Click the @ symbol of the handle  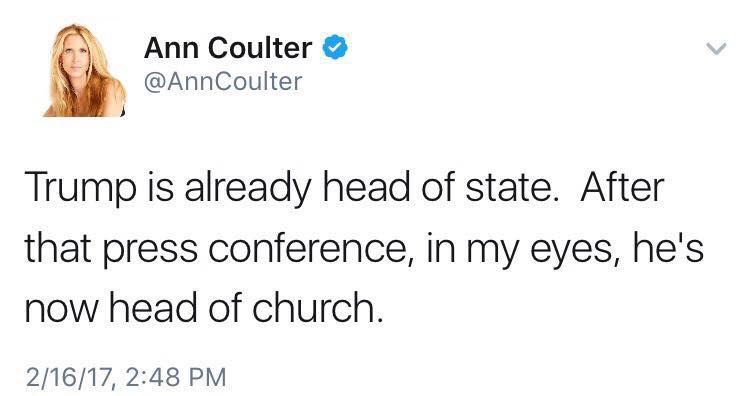coord(154,83)
